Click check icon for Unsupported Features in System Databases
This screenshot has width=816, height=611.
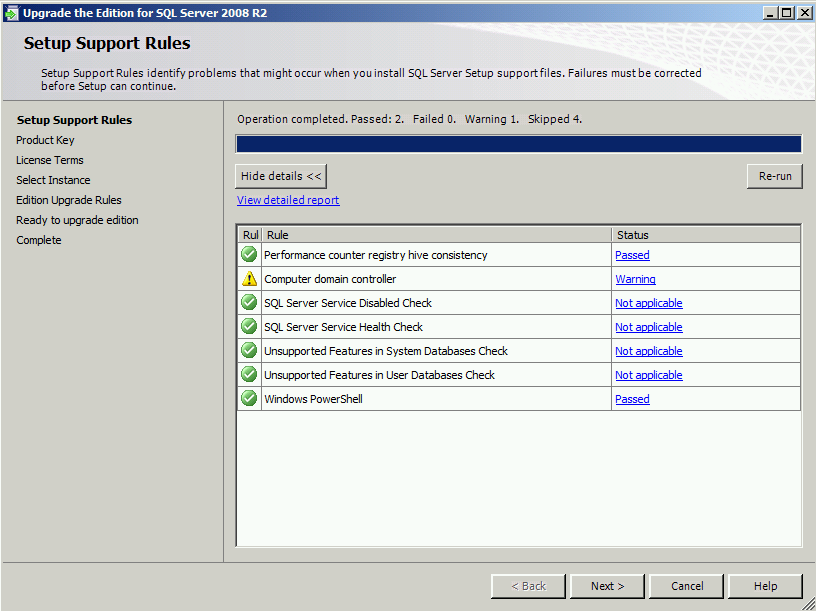click(249, 350)
